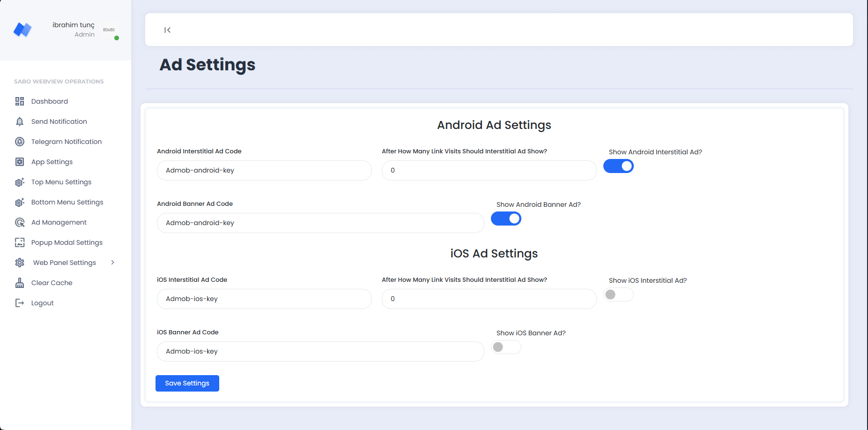Click the Logout door icon
This screenshot has width=868, height=430.
point(20,303)
